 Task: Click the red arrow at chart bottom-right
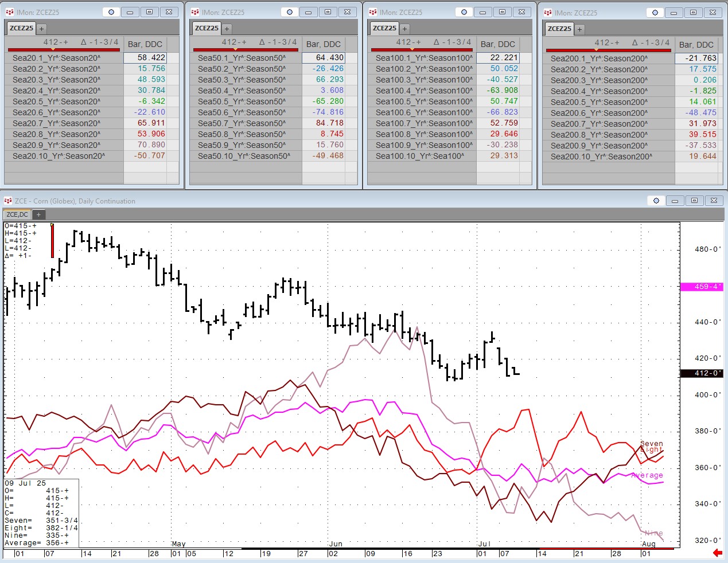[x=717, y=553]
